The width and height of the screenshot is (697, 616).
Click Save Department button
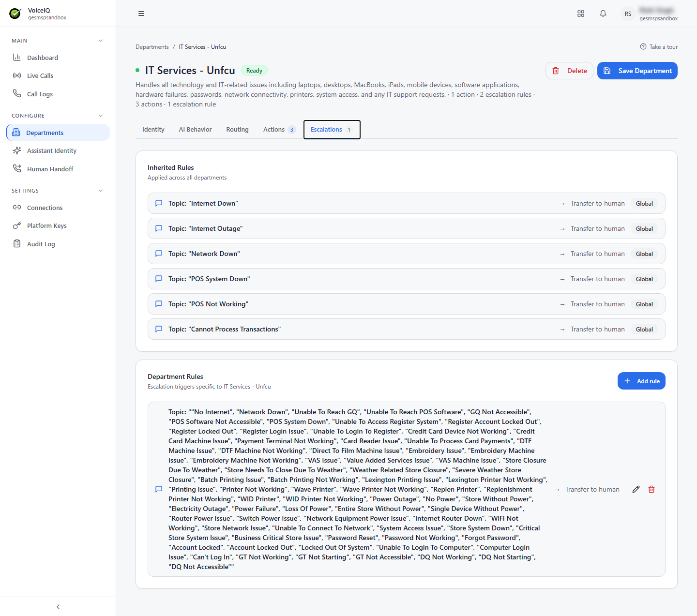click(x=637, y=71)
